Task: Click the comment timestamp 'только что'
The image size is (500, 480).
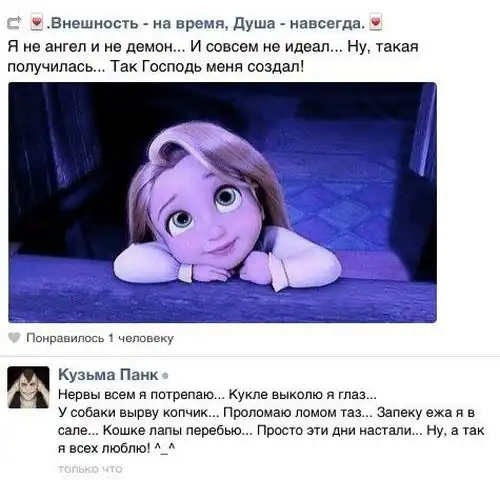Action: point(90,469)
